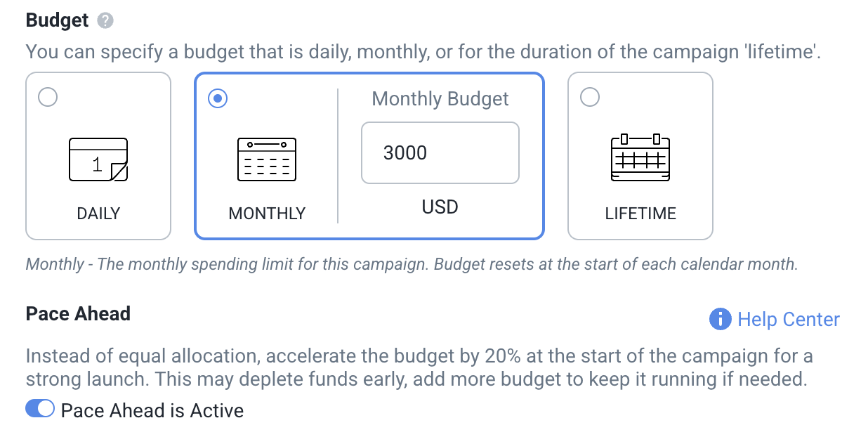Image resolution: width=868 pixels, height=444 pixels.
Task: Click the Monthly calendar grid icon
Action: click(267, 159)
